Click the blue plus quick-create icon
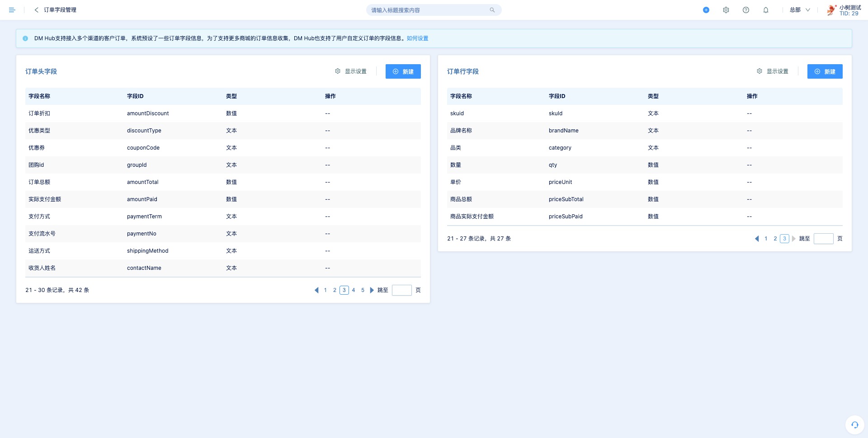Image resolution: width=868 pixels, height=438 pixels. (x=706, y=10)
